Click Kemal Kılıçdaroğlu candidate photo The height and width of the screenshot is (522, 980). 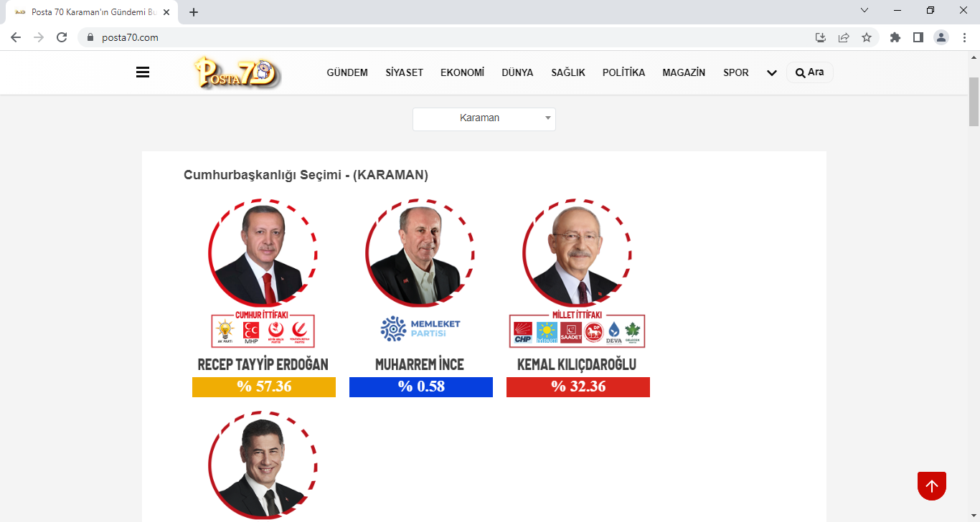578,253
